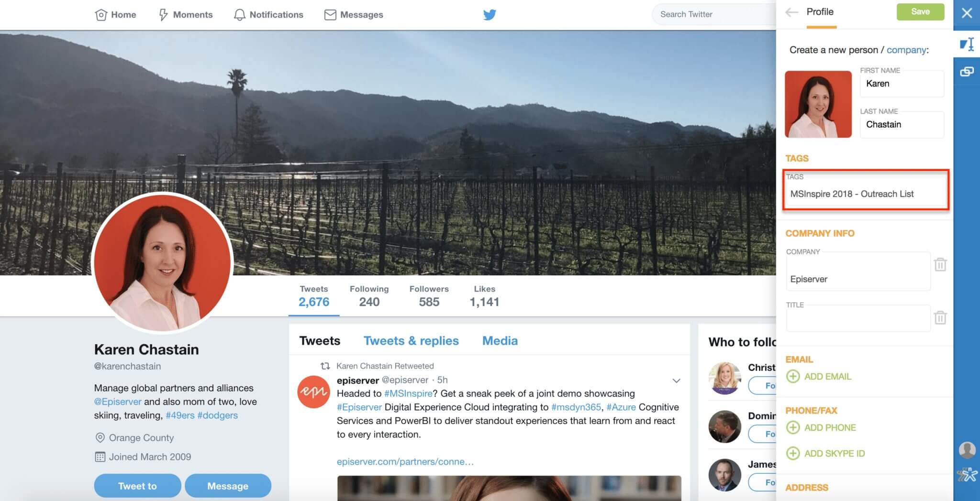Viewport: 980px width, 501px height.
Task: Click the Tags input field
Action: 865,194
